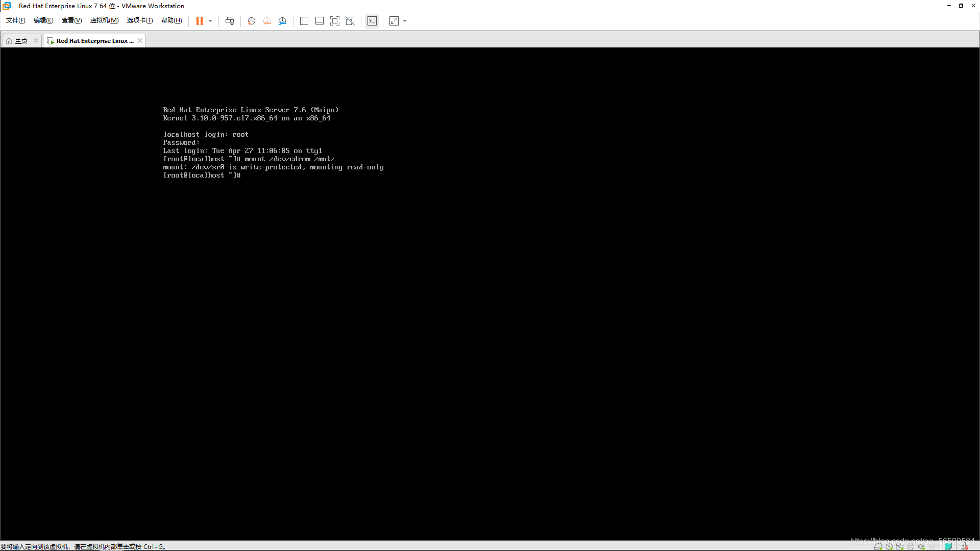Open the 文件(F) menu

click(x=15, y=20)
